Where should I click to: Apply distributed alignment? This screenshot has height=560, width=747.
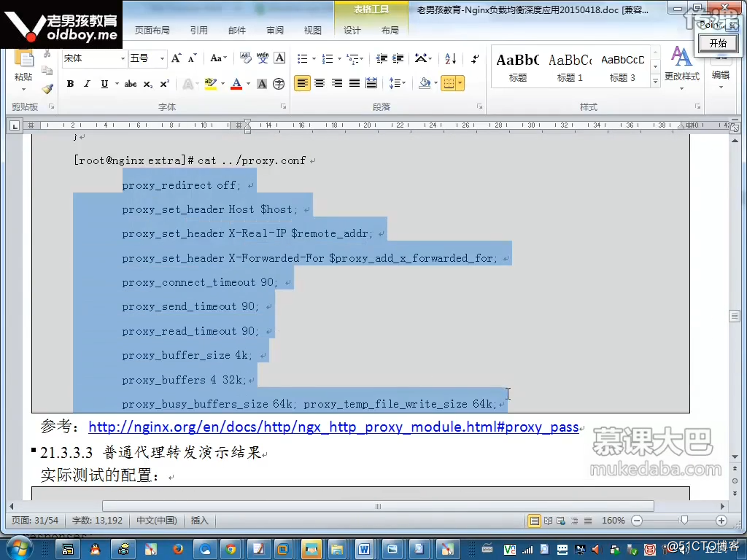click(371, 83)
